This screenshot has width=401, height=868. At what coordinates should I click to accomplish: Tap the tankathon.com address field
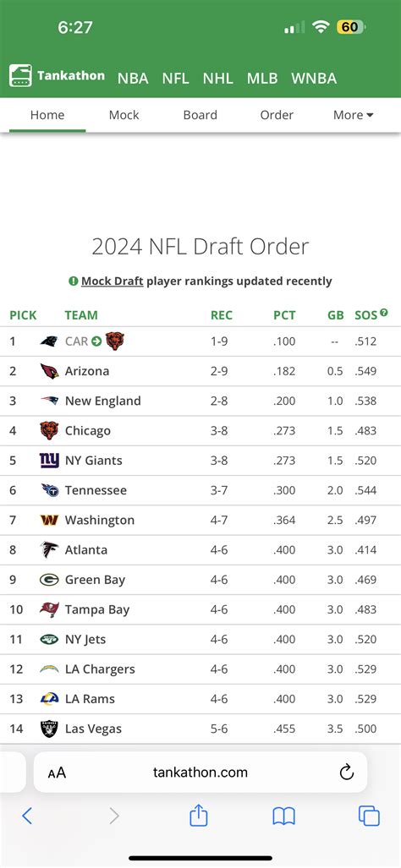[200, 772]
